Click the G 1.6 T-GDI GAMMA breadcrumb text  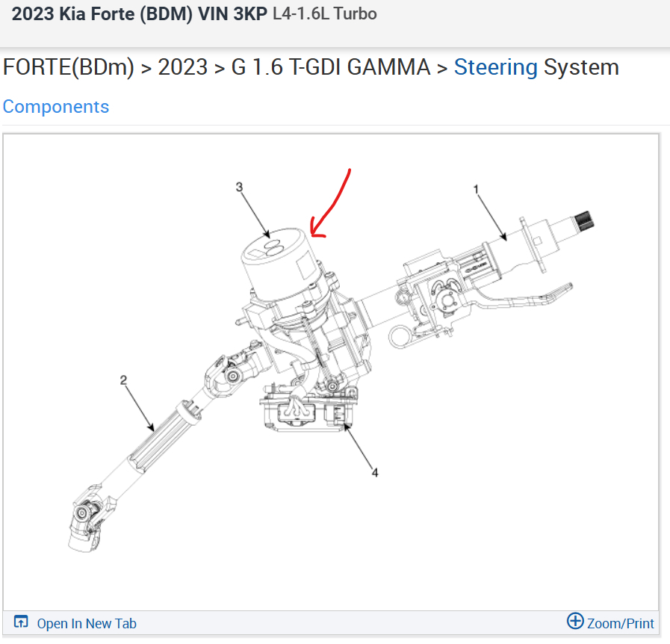[331, 67]
